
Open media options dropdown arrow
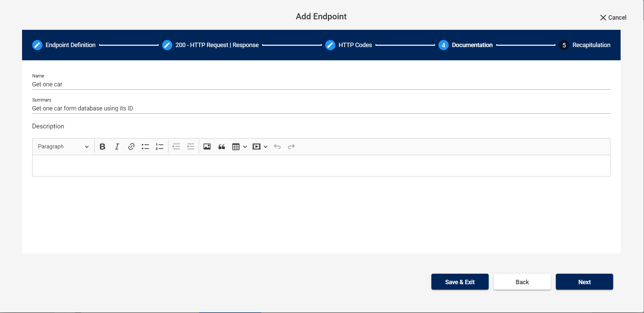pyautogui.click(x=266, y=147)
